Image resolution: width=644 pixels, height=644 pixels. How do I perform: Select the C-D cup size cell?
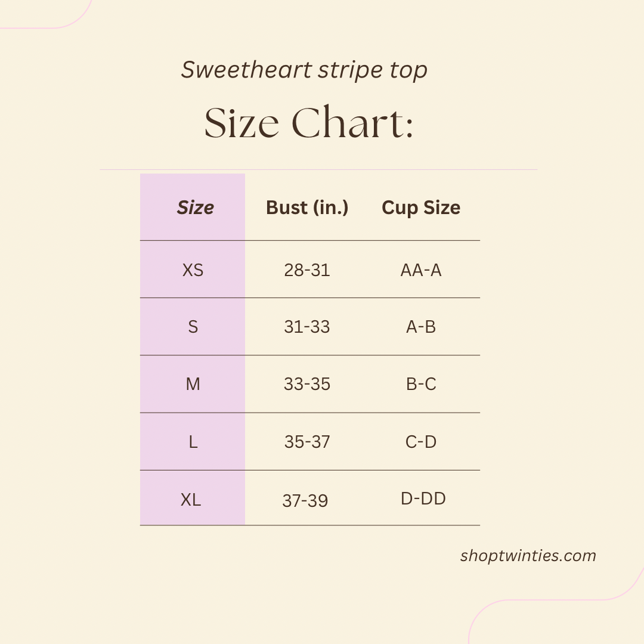pyautogui.click(x=421, y=442)
